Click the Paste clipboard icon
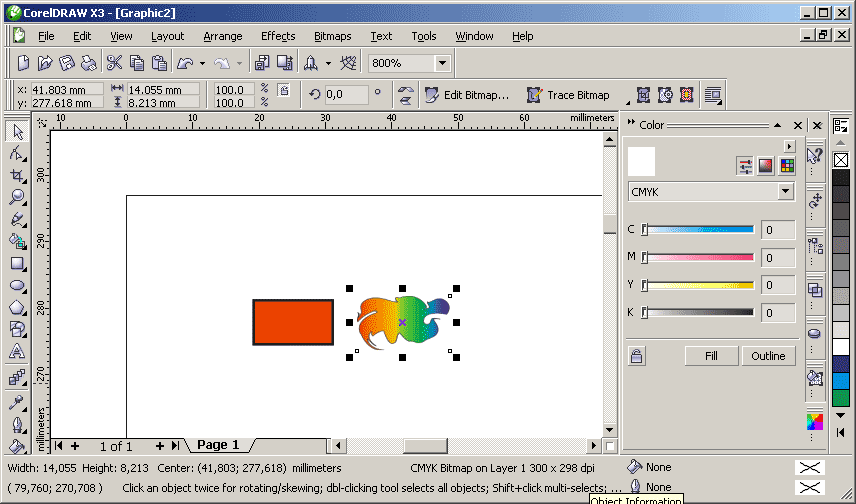 159,63
